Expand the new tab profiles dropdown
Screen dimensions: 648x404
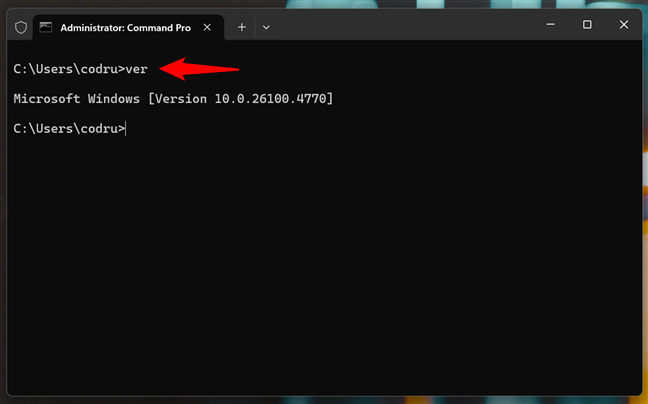pos(266,27)
